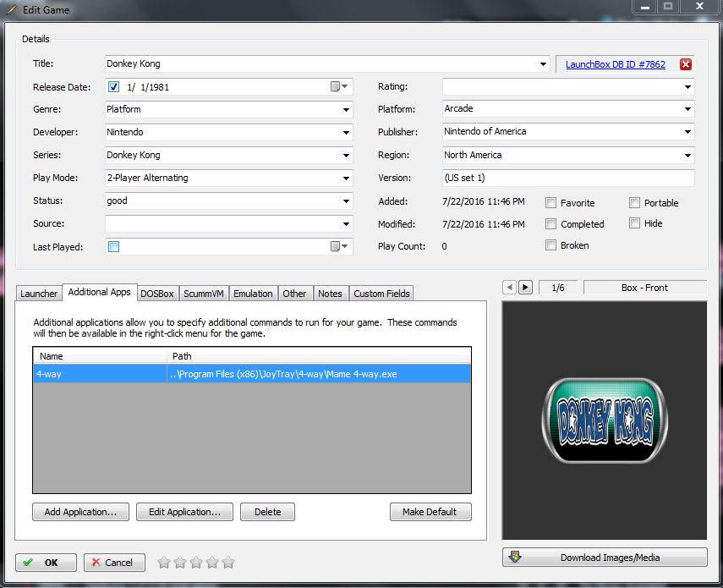723x588 pixels.
Task: Switch to the Launcher tab
Action: point(39,294)
